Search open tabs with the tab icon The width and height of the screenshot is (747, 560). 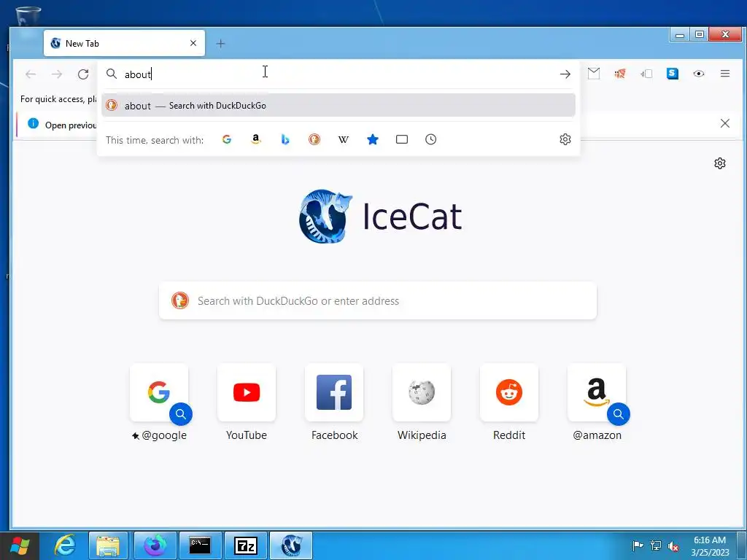click(x=402, y=139)
